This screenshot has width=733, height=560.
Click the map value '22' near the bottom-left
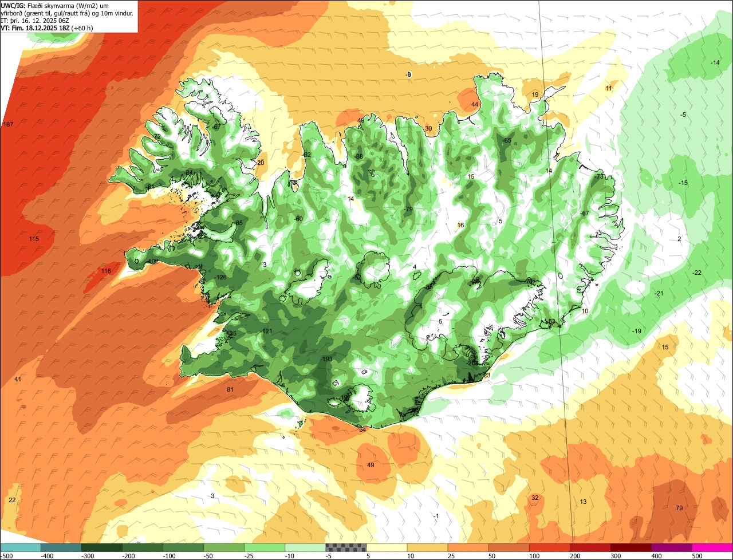click(12, 500)
